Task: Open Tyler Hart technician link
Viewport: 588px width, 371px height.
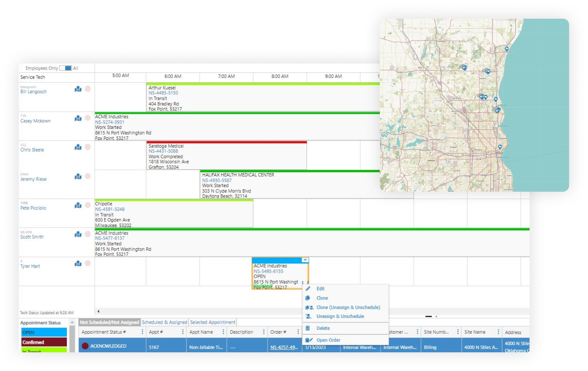Action: point(30,266)
